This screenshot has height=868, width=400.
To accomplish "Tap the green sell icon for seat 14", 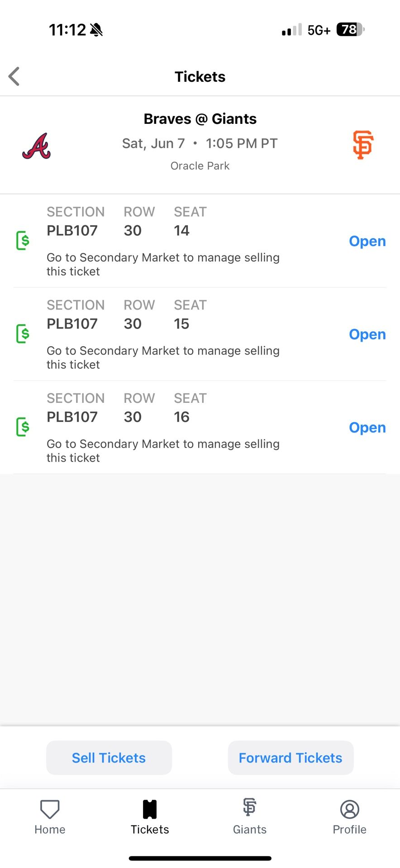I will point(23,241).
